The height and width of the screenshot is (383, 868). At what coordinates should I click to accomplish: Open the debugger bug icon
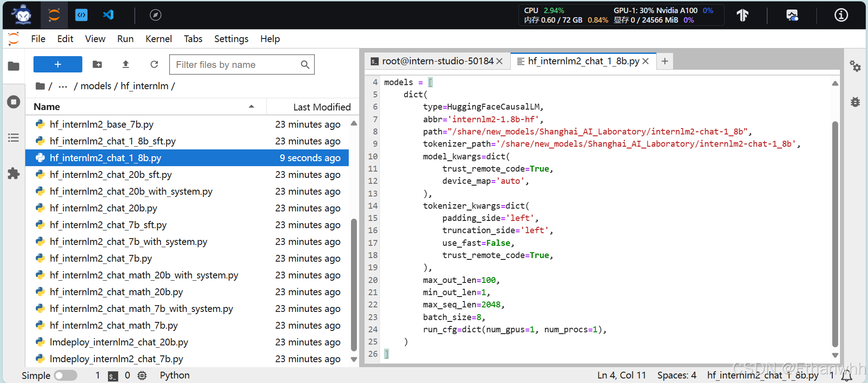[855, 102]
